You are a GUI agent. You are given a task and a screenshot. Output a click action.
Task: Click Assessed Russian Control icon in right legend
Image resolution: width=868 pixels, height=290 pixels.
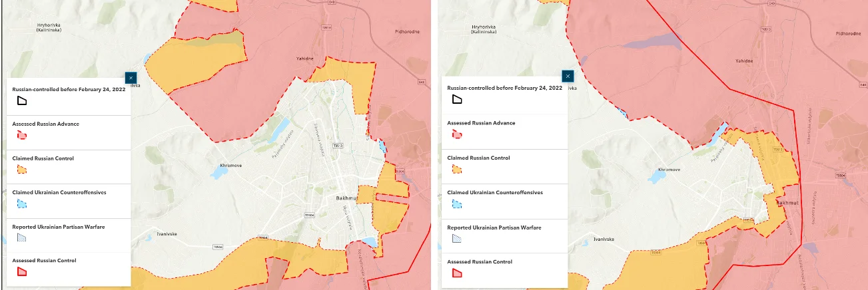pos(457,273)
